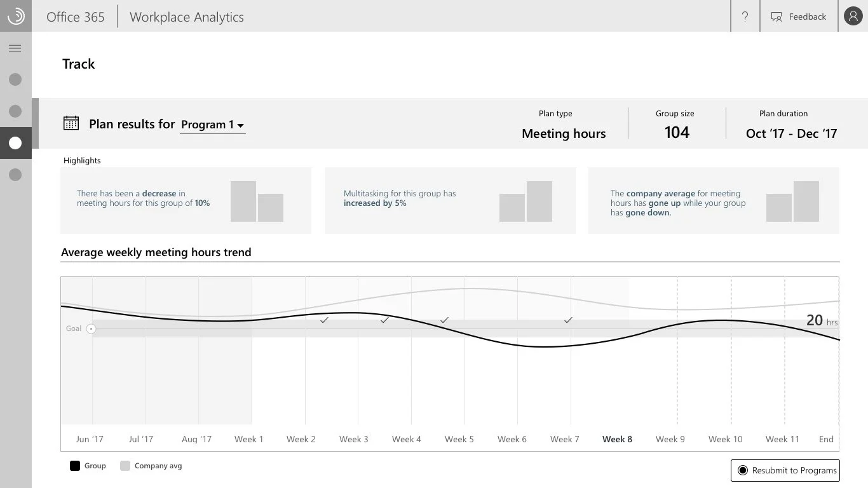Click the Goal marker on the chart
868x488 pixels.
pyautogui.click(x=91, y=329)
